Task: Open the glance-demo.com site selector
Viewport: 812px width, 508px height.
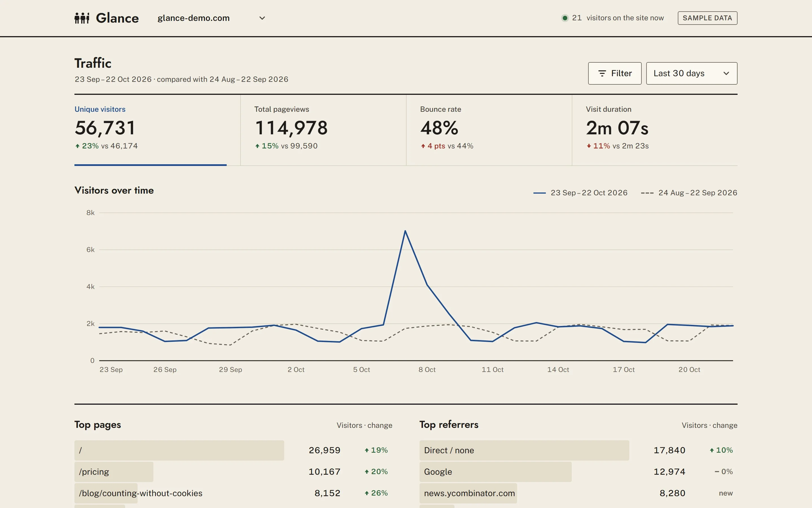Action: pyautogui.click(x=212, y=18)
